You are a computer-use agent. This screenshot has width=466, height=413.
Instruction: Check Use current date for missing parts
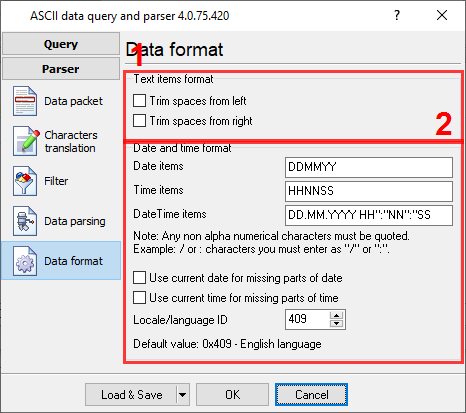coord(139,277)
